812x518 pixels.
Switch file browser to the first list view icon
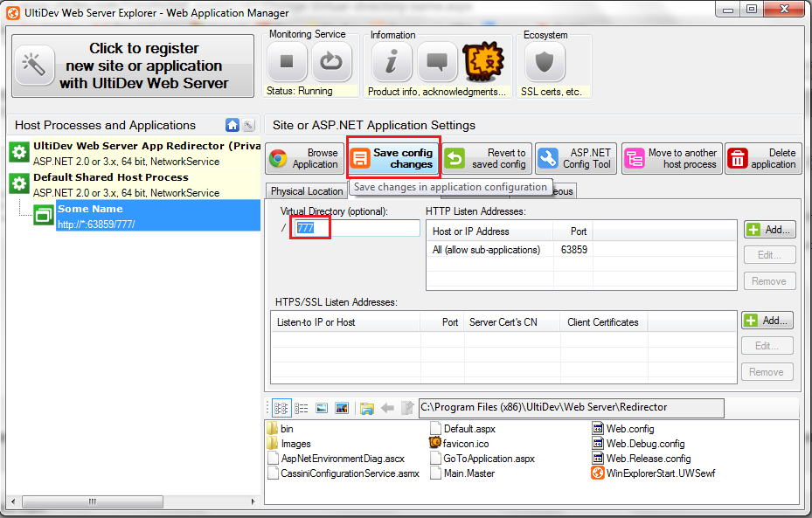click(281, 408)
